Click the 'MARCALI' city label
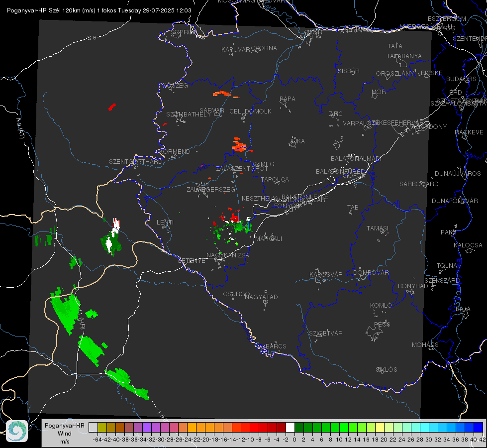487x448 pixels. [x=269, y=239]
